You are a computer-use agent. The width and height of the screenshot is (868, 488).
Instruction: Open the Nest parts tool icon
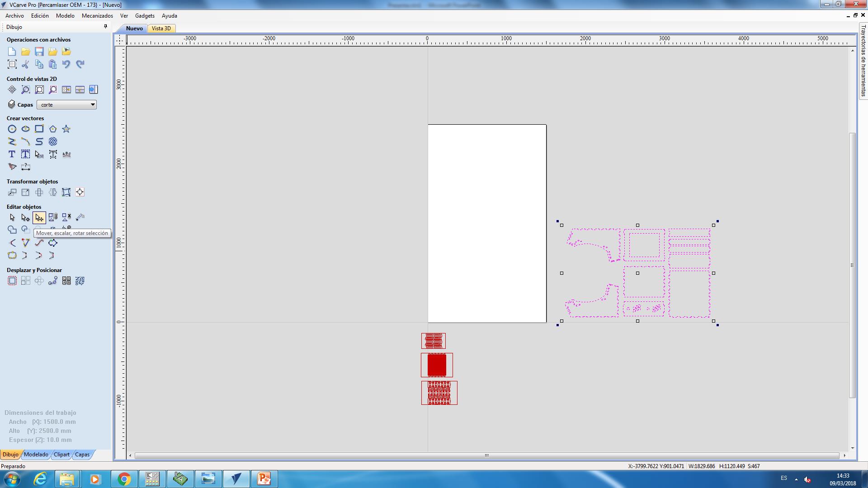point(80,281)
